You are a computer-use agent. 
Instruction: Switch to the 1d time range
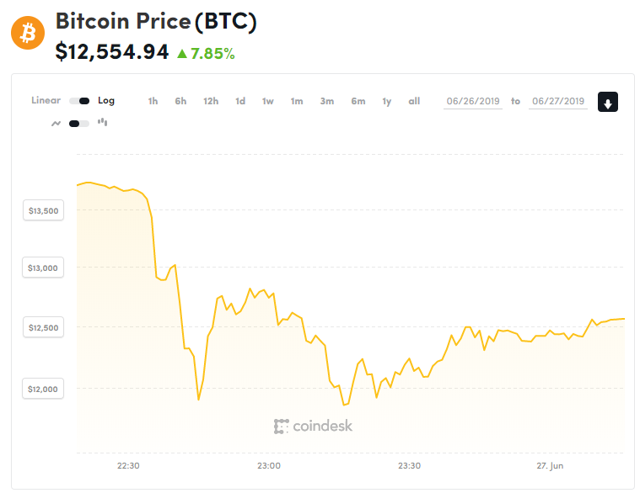[x=240, y=101]
